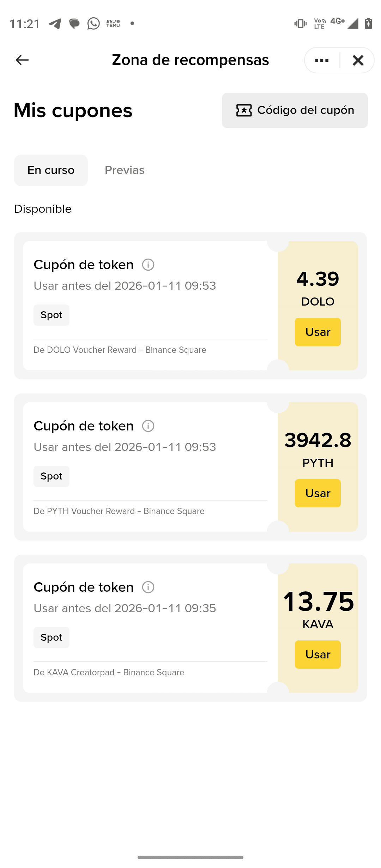
Task: Open the three-dot more options menu
Action: coord(322,60)
